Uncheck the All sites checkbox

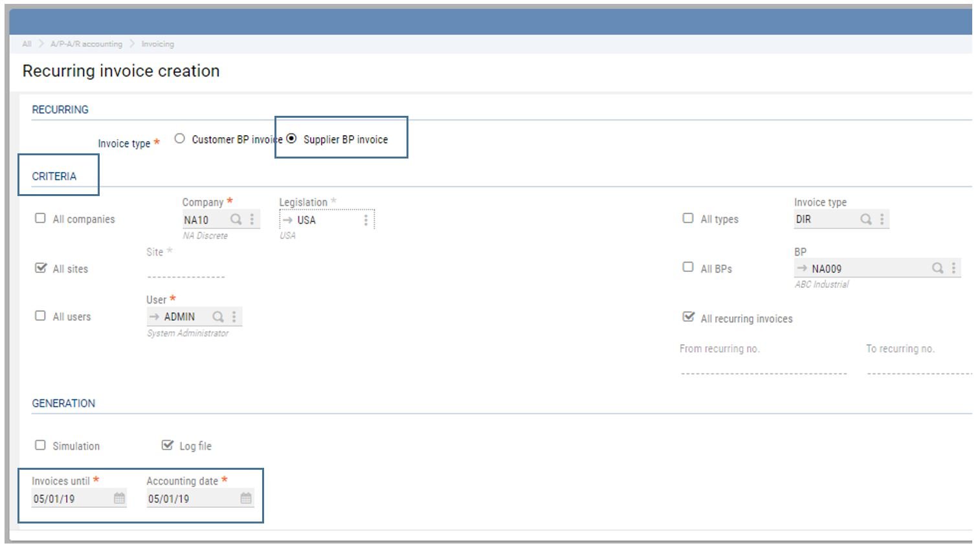click(x=39, y=267)
